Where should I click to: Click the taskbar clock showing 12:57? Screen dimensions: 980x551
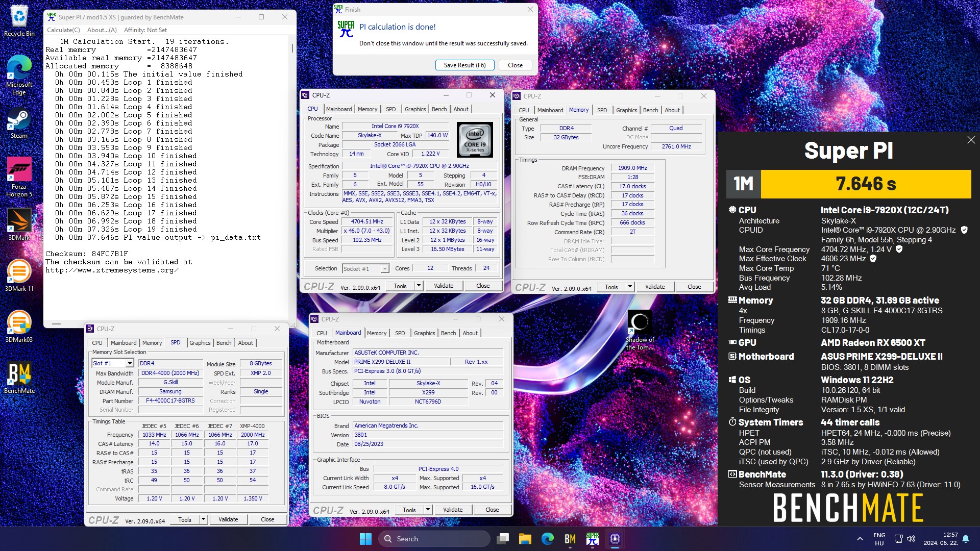pos(940,539)
